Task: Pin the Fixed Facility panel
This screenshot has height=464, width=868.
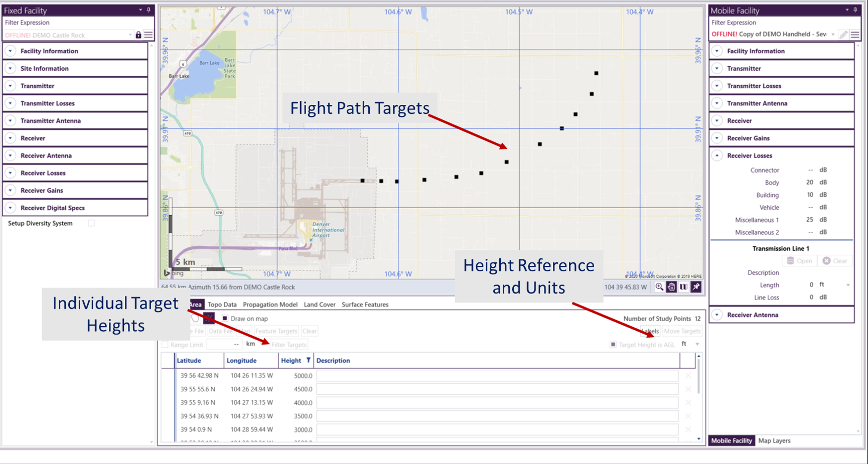Action: [149, 10]
